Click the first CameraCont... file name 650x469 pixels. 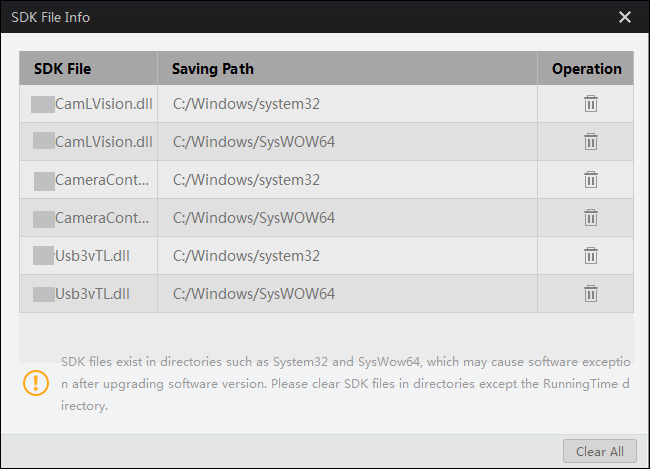coord(103,180)
